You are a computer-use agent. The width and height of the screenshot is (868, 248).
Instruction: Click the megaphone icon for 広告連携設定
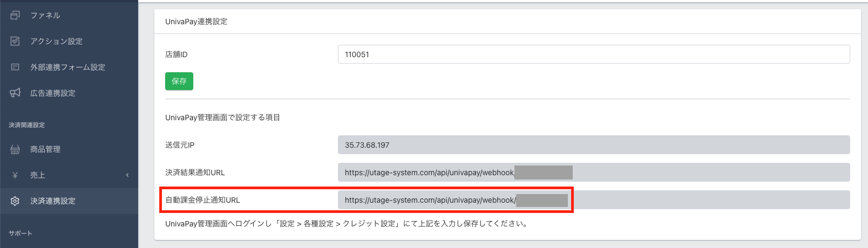click(x=15, y=93)
